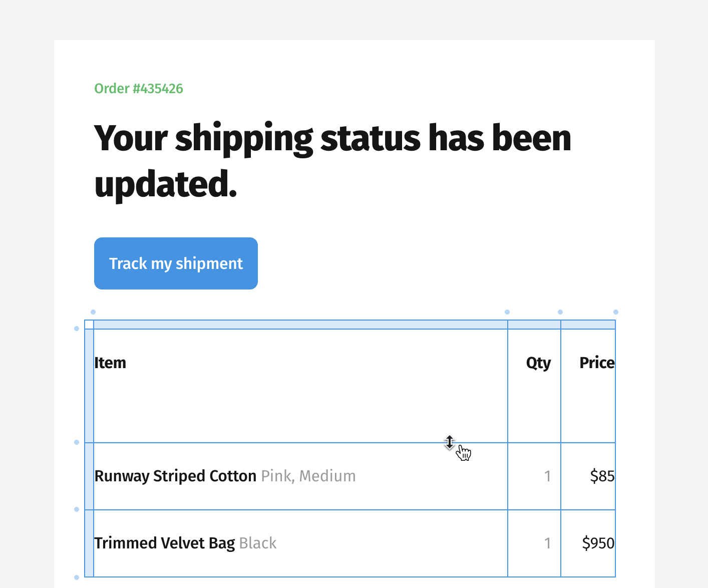Image resolution: width=708 pixels, height=588 pixels.
Task: Select the header row using its left selector bar
Action: (89, 386)
